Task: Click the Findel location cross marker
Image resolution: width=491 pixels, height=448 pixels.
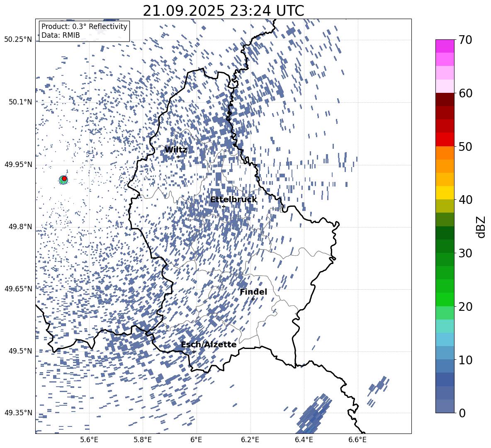Action: pos(253,299)
